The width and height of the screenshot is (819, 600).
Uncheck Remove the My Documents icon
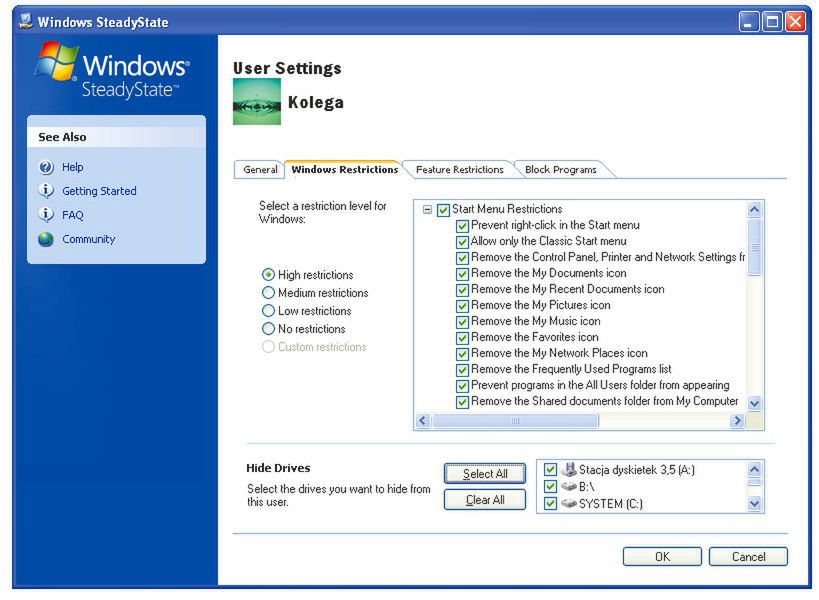pos(462,274)
